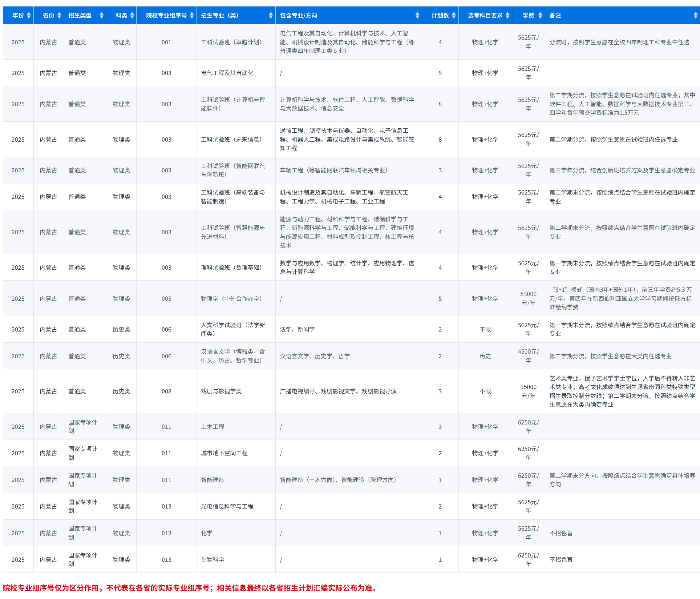Click sort arrows in 招生类型 column header

(101, 15)
